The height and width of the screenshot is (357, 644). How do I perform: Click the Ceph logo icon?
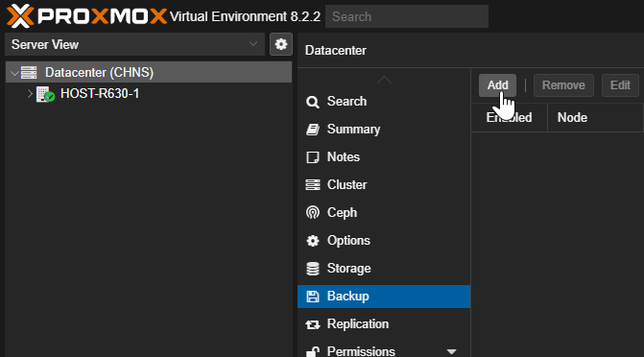click(x=313, y=213)
